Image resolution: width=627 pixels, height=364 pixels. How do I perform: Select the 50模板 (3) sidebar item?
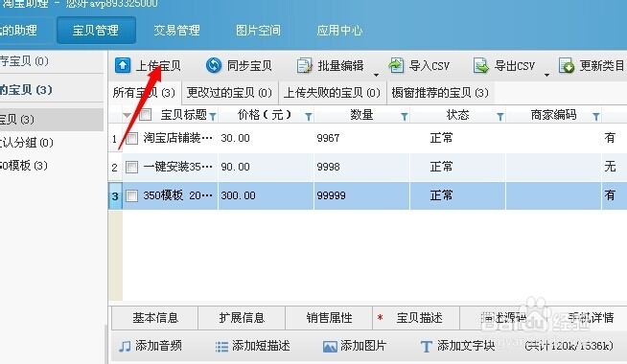pyautogui.click(x=24, y=166)
